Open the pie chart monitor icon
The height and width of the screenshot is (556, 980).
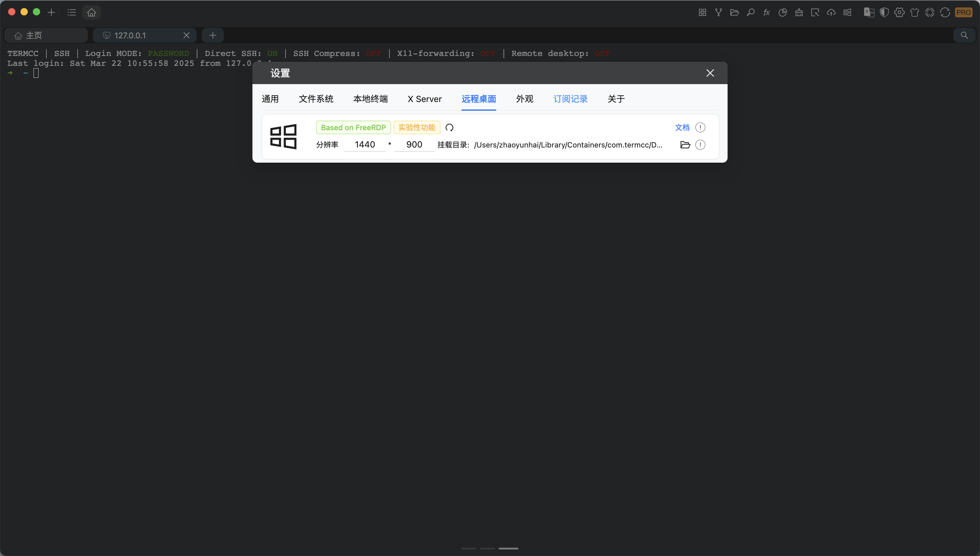(x=783, y=12)
